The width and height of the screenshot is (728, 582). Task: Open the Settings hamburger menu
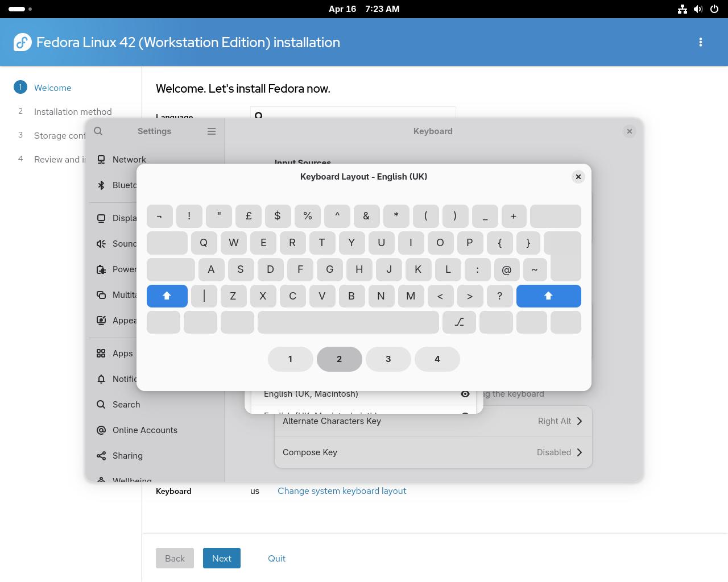(x=212, y=131)
